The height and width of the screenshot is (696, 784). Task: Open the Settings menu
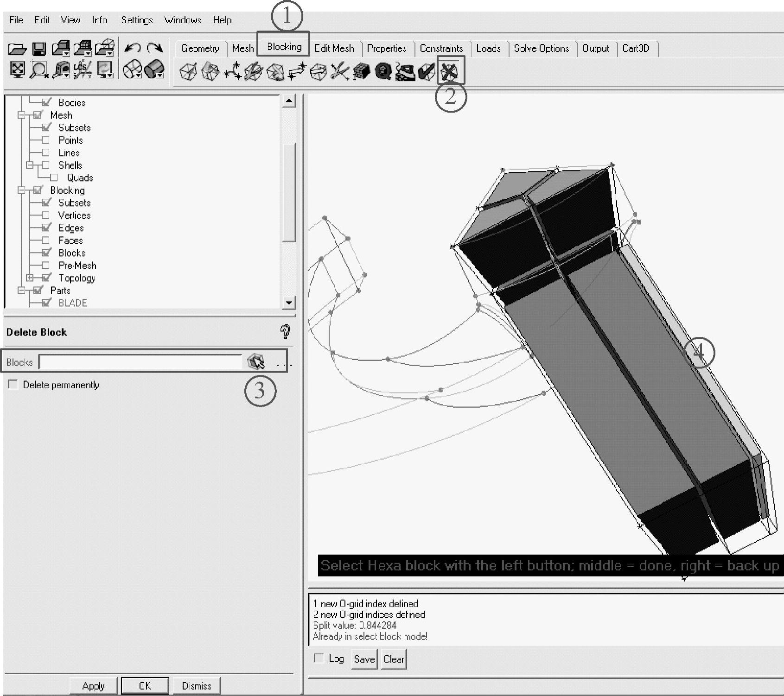click(x=137, y=19)
